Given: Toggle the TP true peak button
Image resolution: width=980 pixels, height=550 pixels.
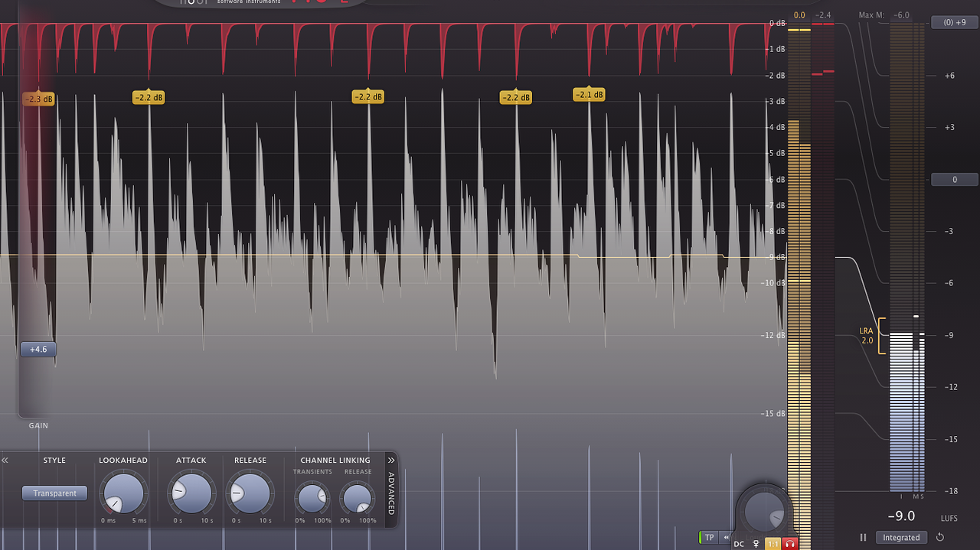Looking at the screenshot, I should (710, 537).
